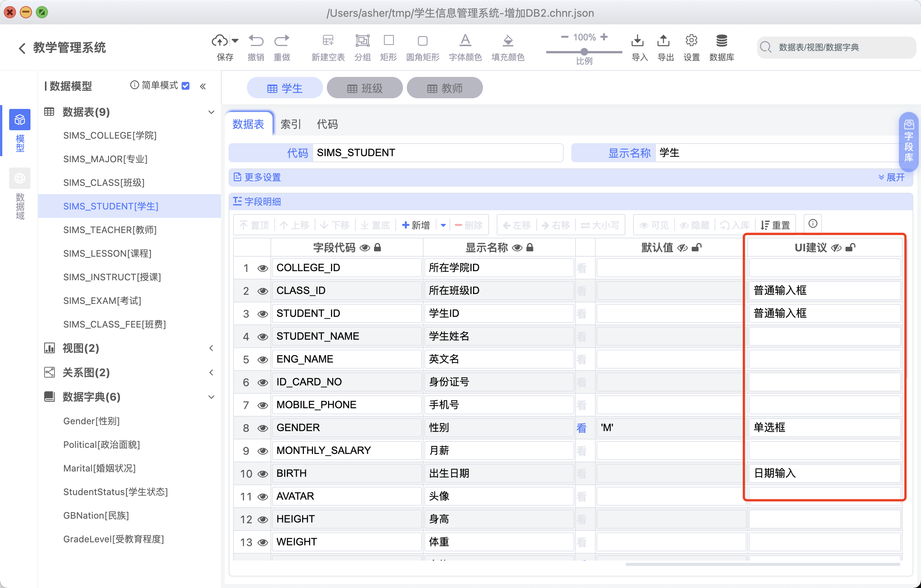Click the Undo (撤销) icon
Screen dimensions: 921x588
click(x=256, y=40)
